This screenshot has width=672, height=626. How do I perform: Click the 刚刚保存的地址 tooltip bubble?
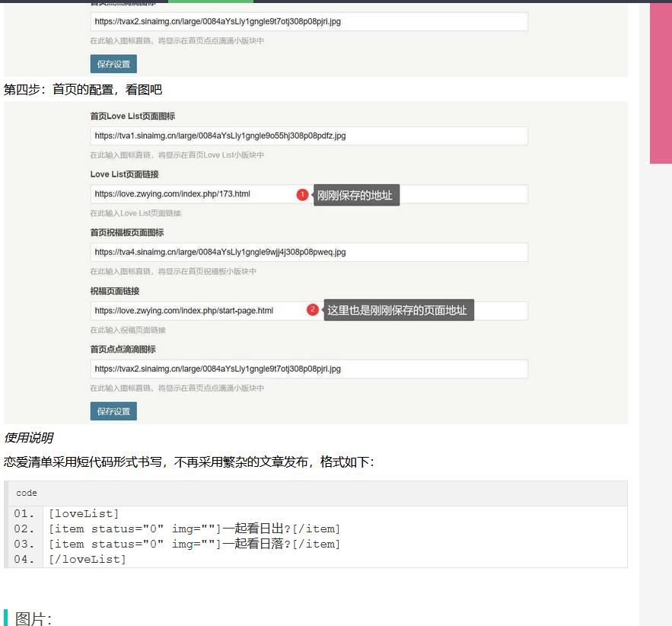tap(355, 196)
